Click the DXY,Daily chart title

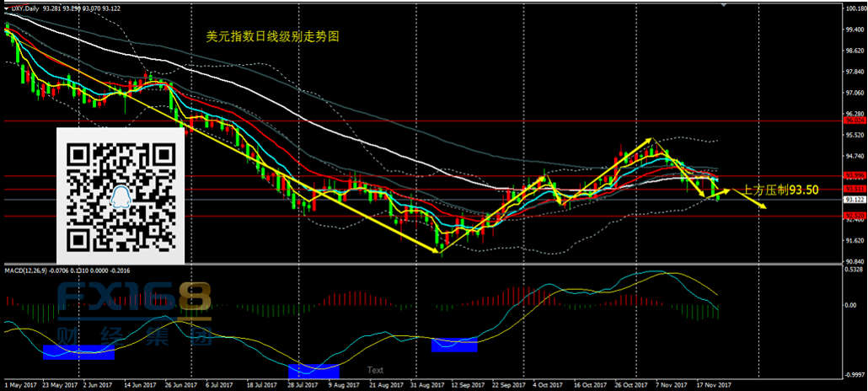point(29,8)
